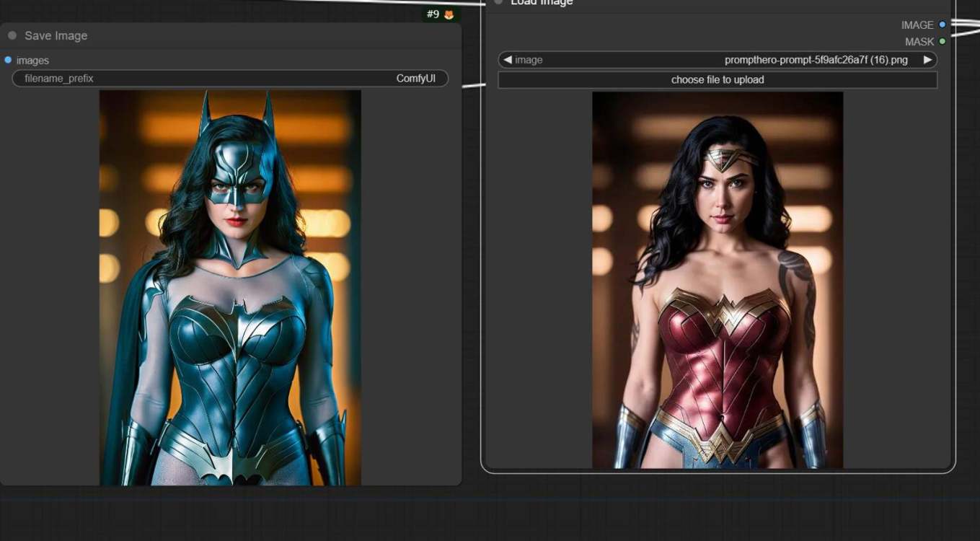Click the green MASK output port
The height and width of the screenshot is (541, 980).
(942, 41)
